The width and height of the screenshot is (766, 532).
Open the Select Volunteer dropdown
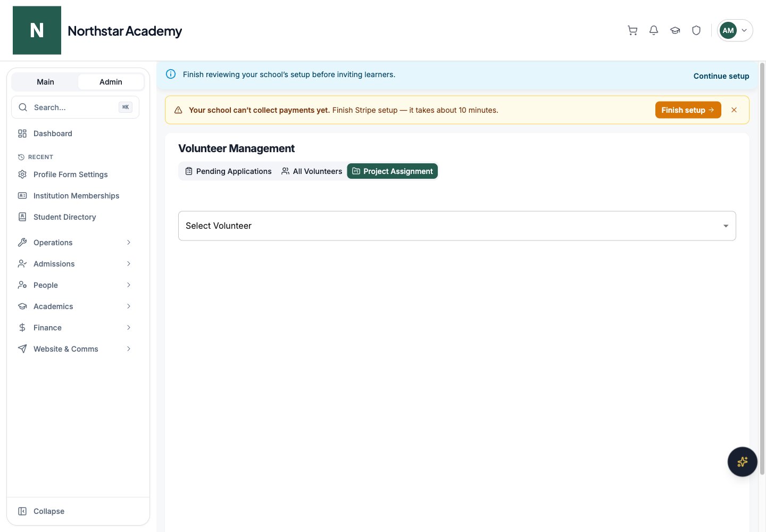click(x=457, y=226)
